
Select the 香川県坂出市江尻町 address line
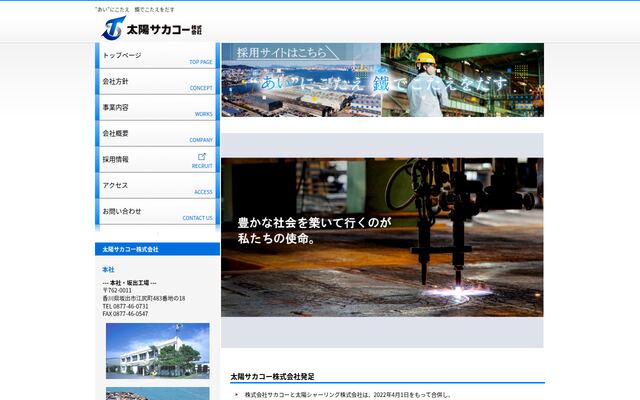pos(144,298)
